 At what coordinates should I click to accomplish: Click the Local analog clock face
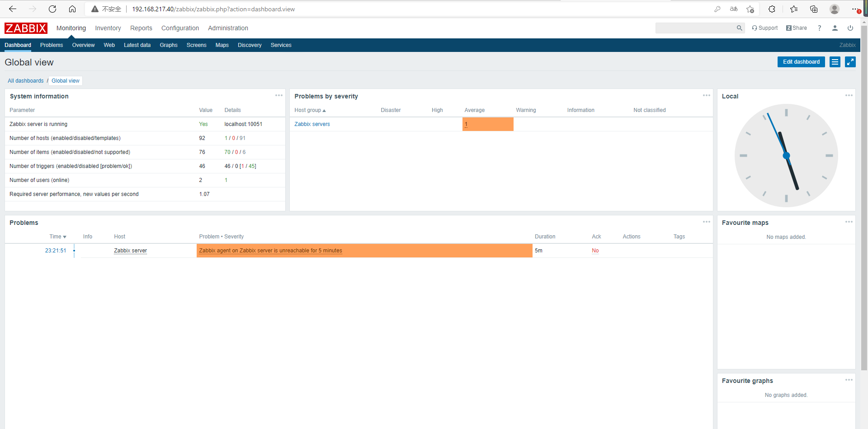click(x=786, y=156)
